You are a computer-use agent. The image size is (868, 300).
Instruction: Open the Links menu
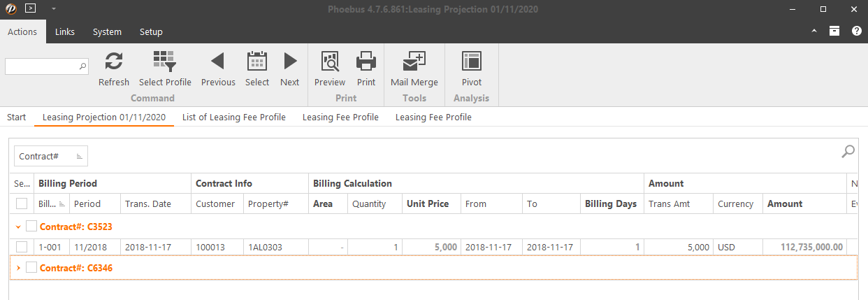(x=65, y=31)
